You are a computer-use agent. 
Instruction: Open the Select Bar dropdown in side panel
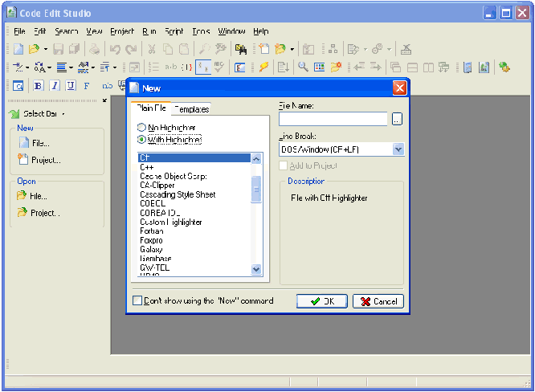(x=63, y=114)
